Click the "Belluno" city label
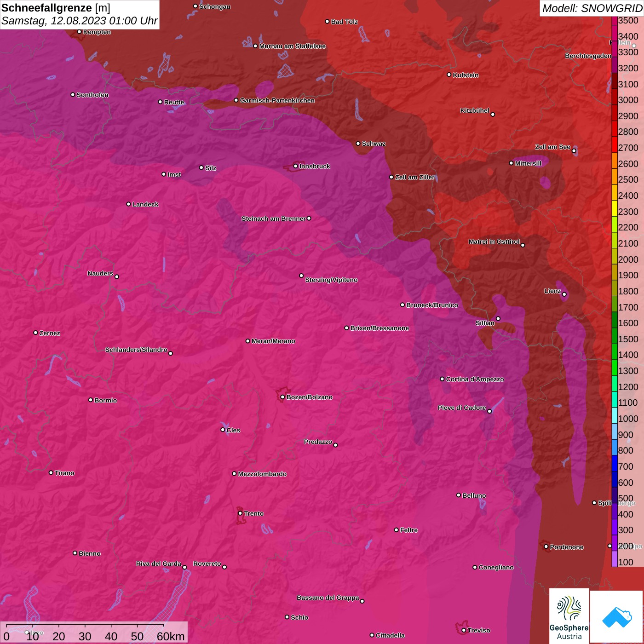 [x=474, y=495]
